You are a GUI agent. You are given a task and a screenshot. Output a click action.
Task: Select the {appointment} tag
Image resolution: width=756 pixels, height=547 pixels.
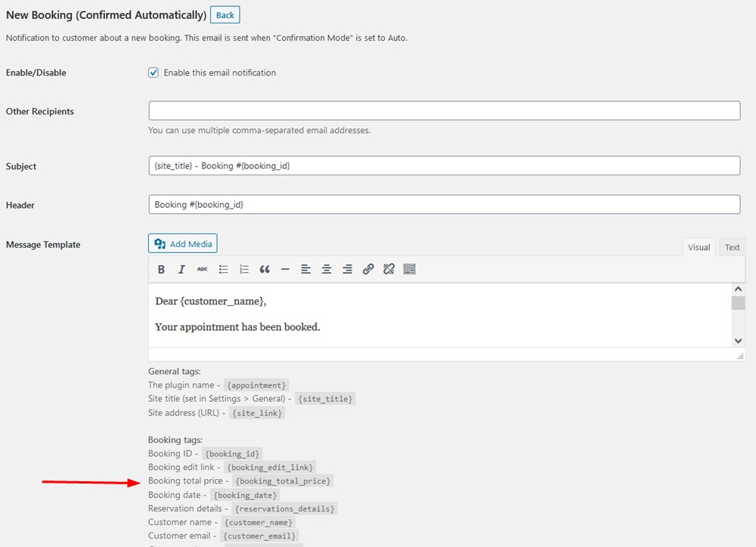256,385
